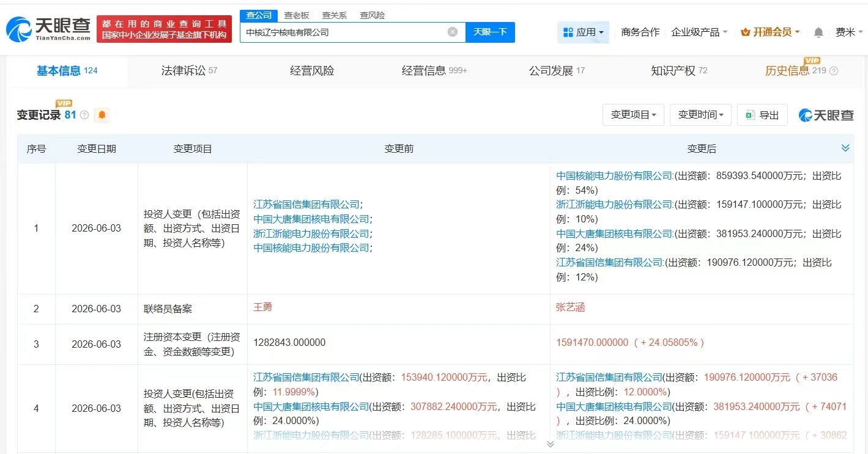
Task: Click the orange alert bell beside 变更记录
Action: 102,115
